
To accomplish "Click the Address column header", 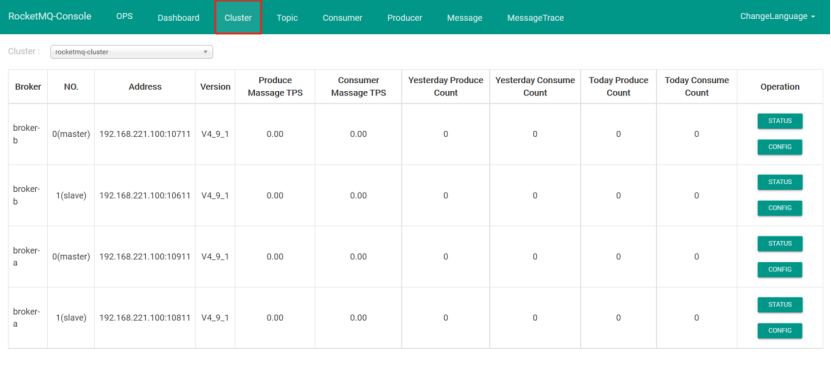I will 145,86.
